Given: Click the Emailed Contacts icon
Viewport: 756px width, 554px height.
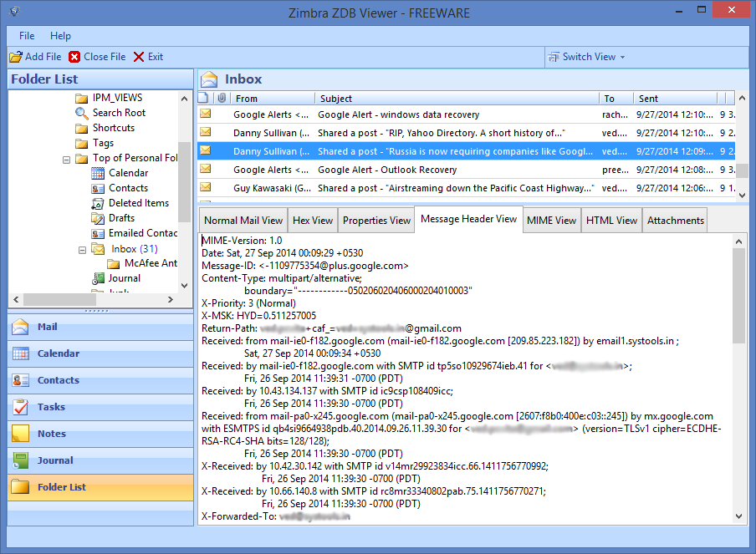Looking at the screenshot, I should pos(98,234).
